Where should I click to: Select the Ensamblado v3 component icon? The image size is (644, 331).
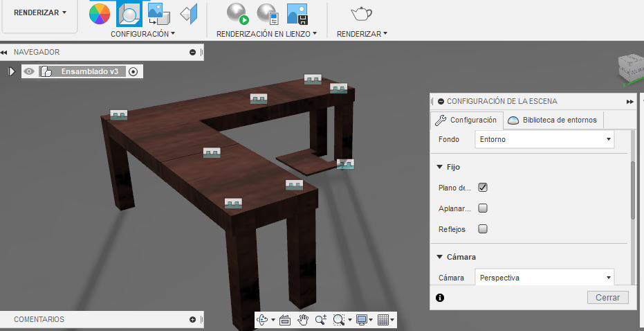(x=46, y=71)
